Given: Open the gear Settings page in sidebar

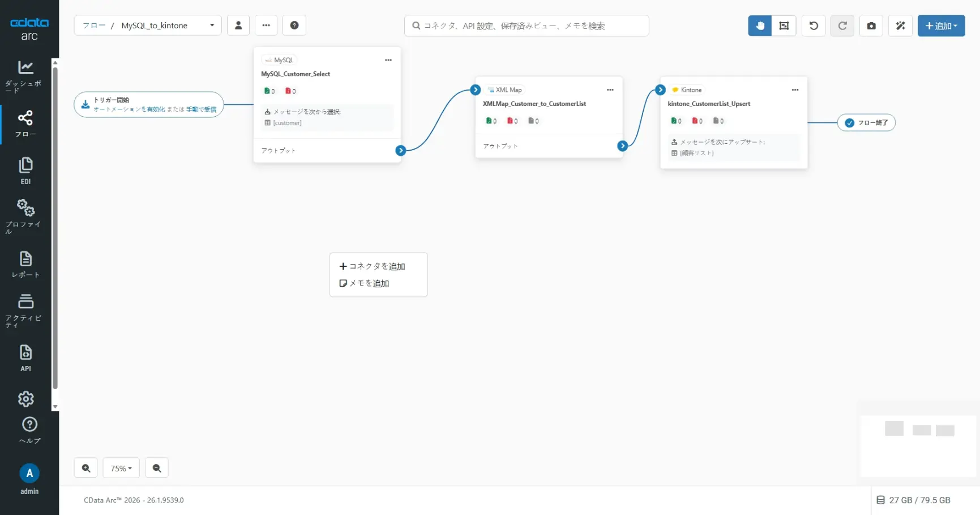Looking at the screenshot, I should click(x=25, y=399).
